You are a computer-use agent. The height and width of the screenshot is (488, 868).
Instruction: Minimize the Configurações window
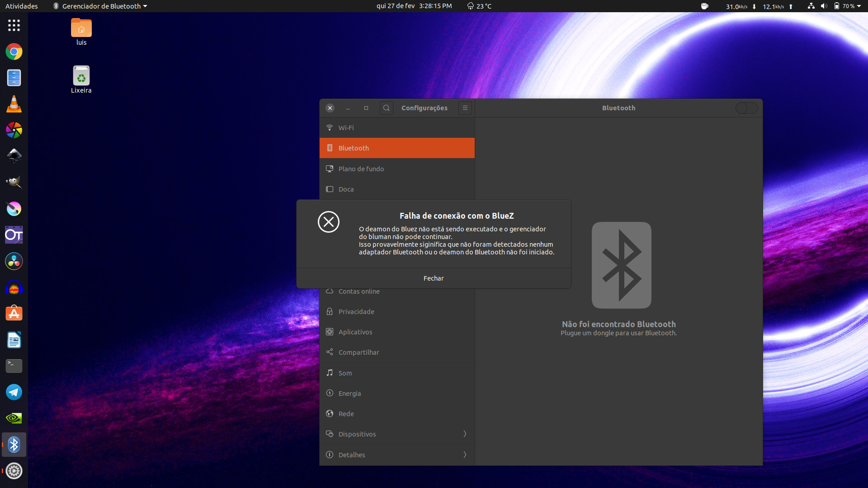(x=348, y=108)
